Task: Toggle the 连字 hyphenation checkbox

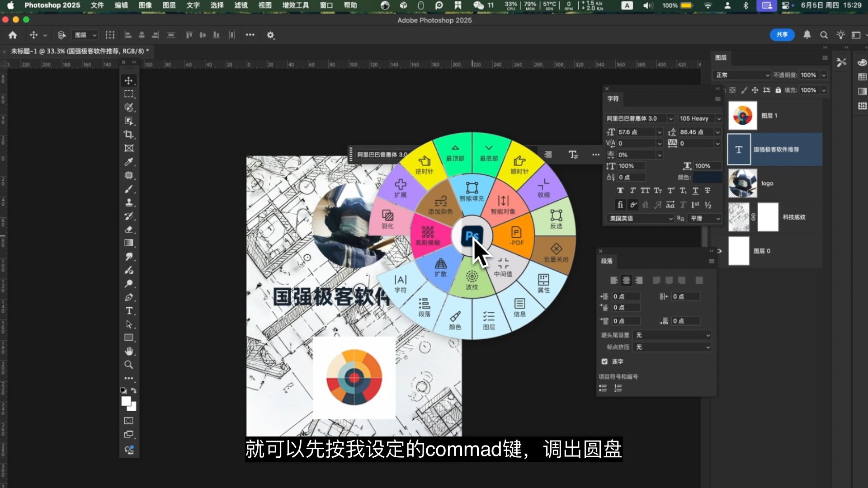Action: (604, 361)
